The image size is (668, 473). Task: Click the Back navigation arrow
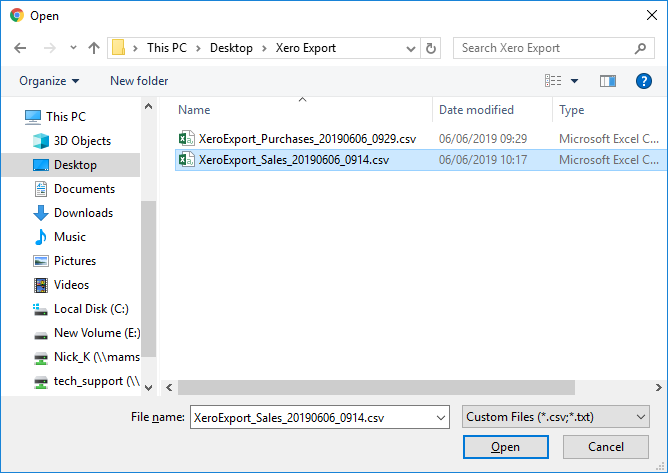coord(20,48)
